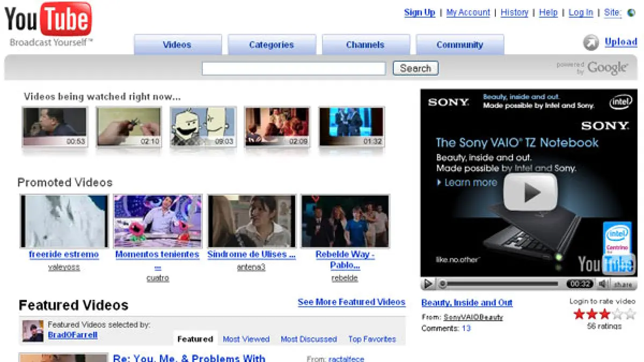Show the Top Favorites list
The height and width of the screenshot is (362, 644).
click(x=372, y=339)
